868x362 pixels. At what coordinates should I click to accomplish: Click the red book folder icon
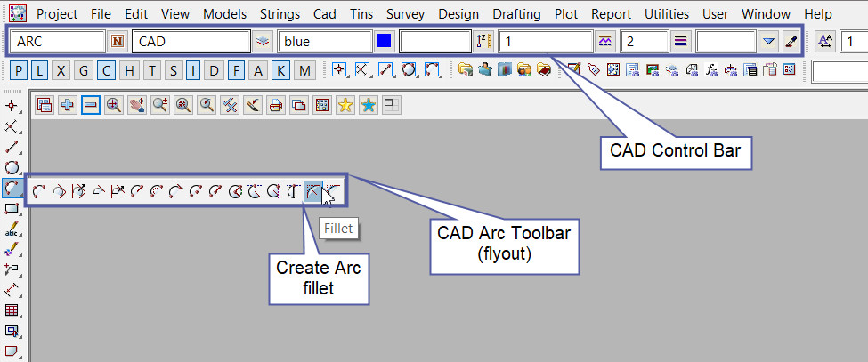point(544,70)
